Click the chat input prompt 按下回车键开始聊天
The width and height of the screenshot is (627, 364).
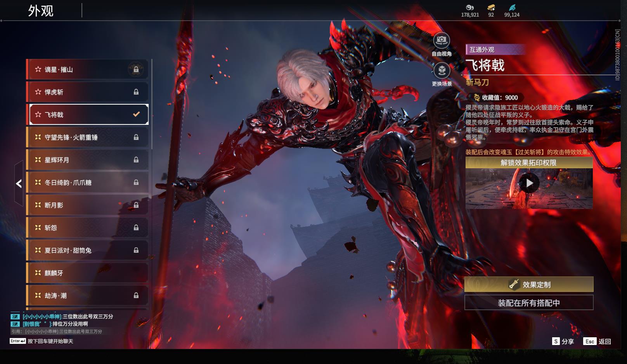(50, 341)
